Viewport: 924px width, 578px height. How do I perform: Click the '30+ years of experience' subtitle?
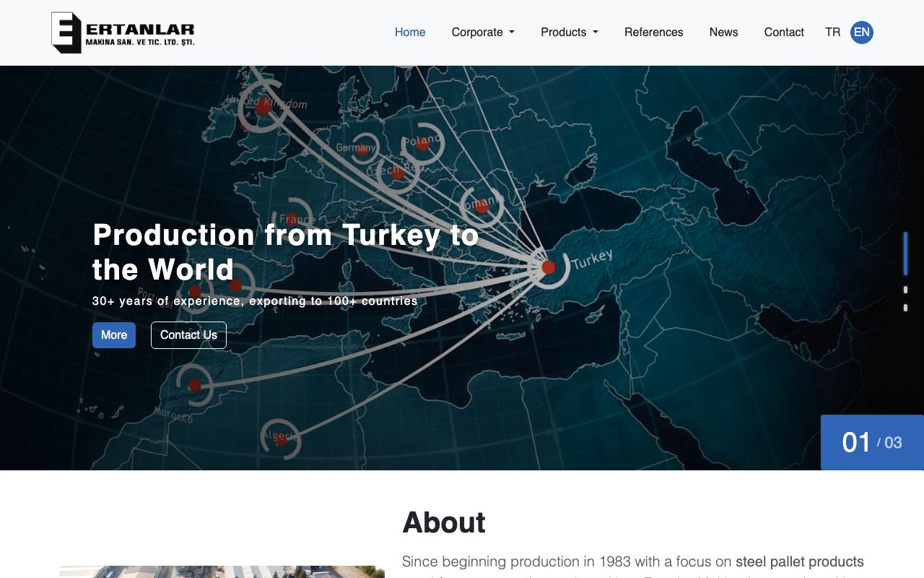(x=255, y=301)
